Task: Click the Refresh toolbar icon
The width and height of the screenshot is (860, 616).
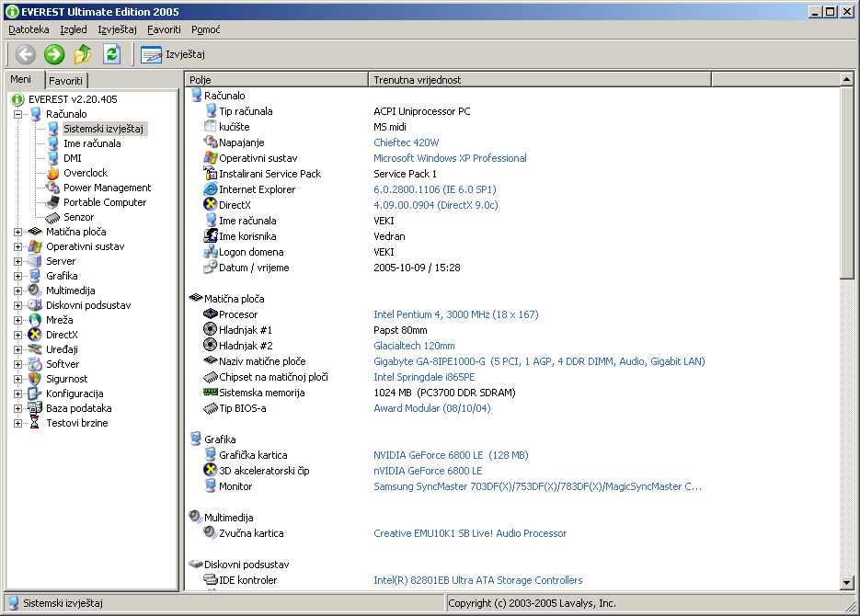Action: tap(111, 54)
